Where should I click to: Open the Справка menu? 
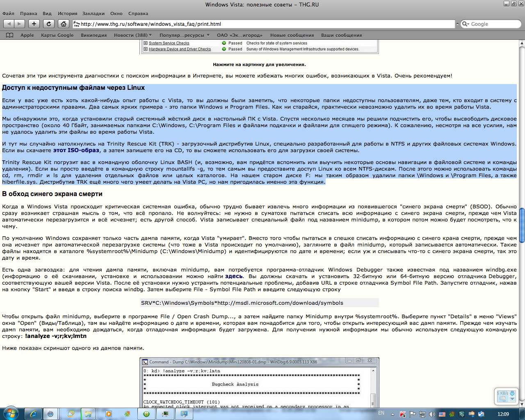pos(138,14)
